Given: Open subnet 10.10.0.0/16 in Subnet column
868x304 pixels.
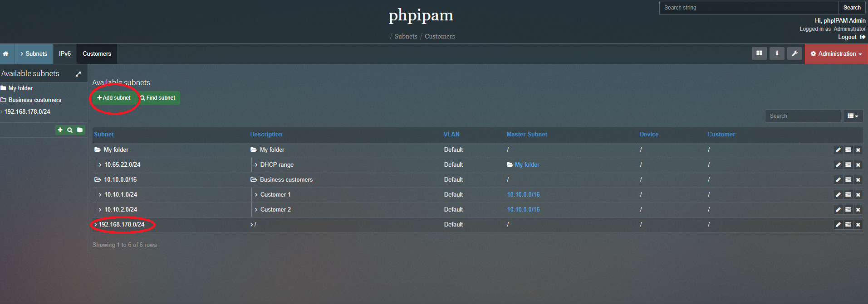Looking at the screenshot, I should (x=120, y=180).
